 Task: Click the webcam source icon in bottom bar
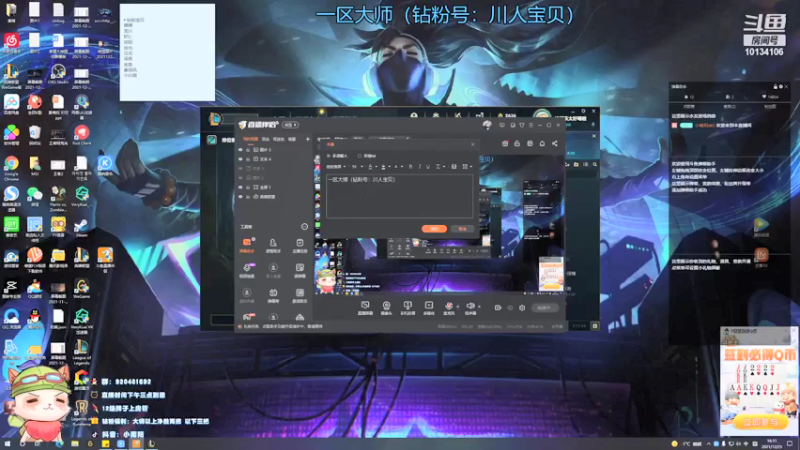[386, 307]
